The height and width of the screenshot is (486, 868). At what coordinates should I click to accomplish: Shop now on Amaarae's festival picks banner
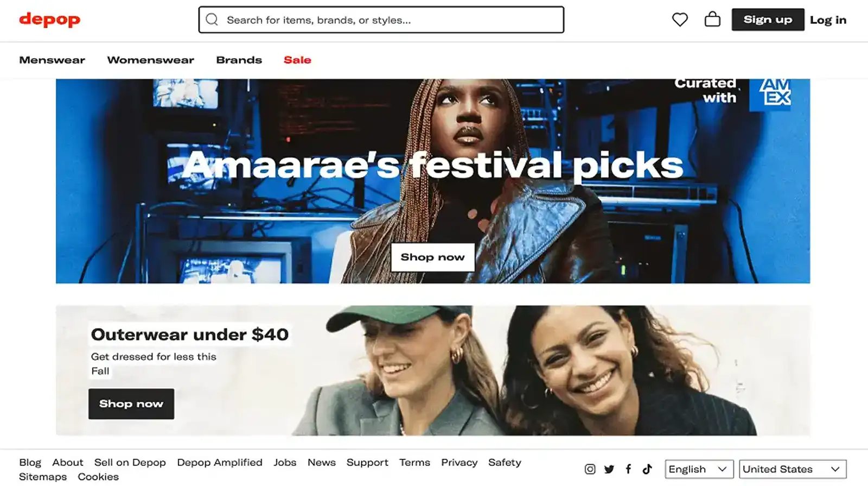tap(432, 257)
